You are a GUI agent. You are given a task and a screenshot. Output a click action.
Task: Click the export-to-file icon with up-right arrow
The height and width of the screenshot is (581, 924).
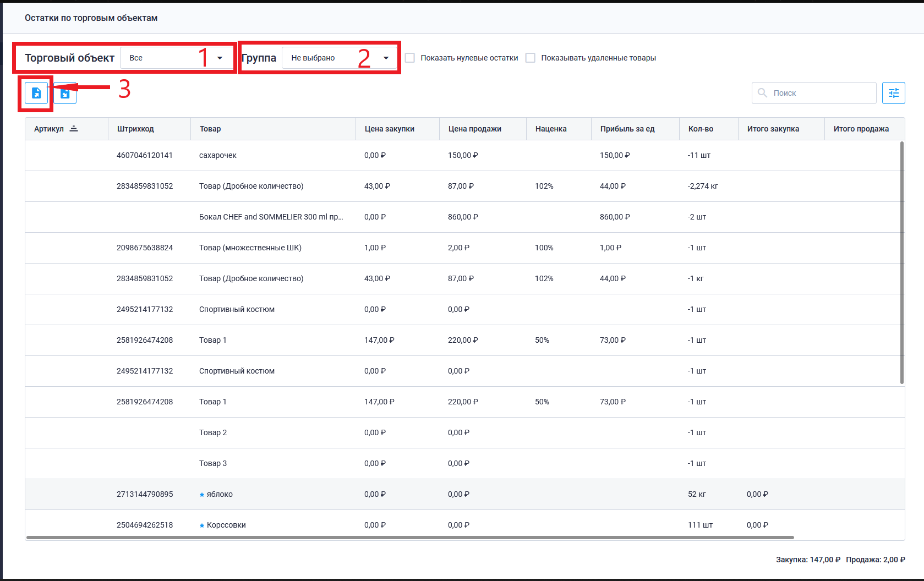[x=36, y=93]
